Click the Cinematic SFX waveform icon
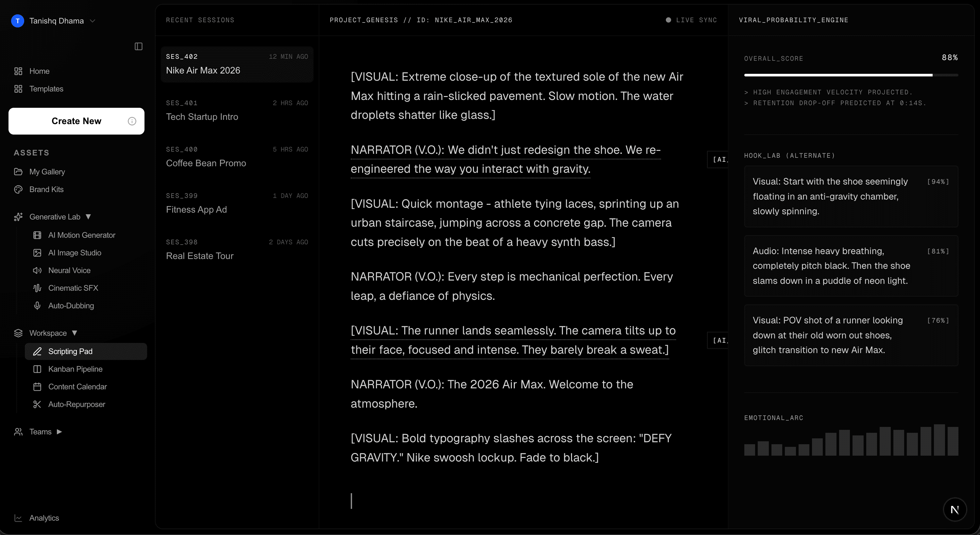980x535 pixels. point(37,288)
